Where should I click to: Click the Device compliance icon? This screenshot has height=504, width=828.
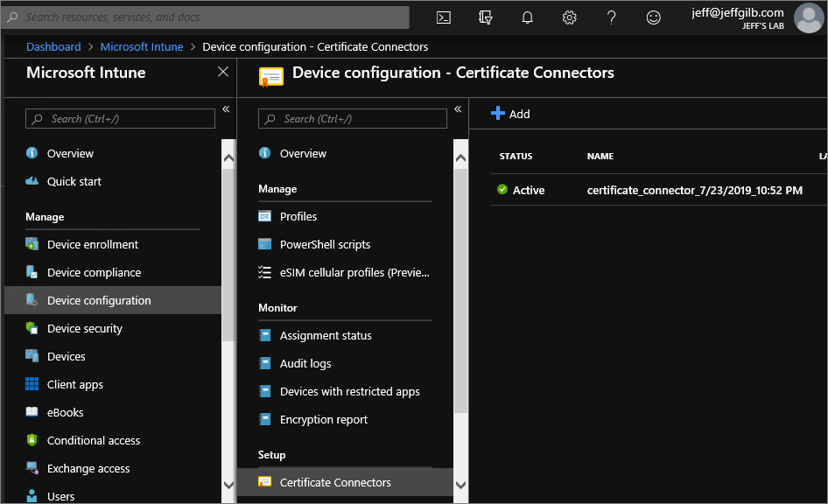[32, 272]
